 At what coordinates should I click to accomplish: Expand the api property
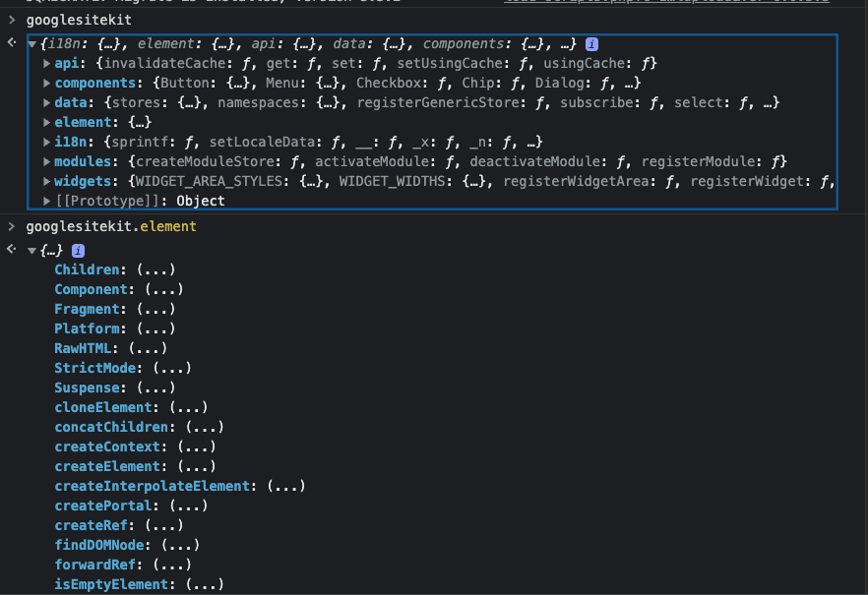(x=45, y=63)
